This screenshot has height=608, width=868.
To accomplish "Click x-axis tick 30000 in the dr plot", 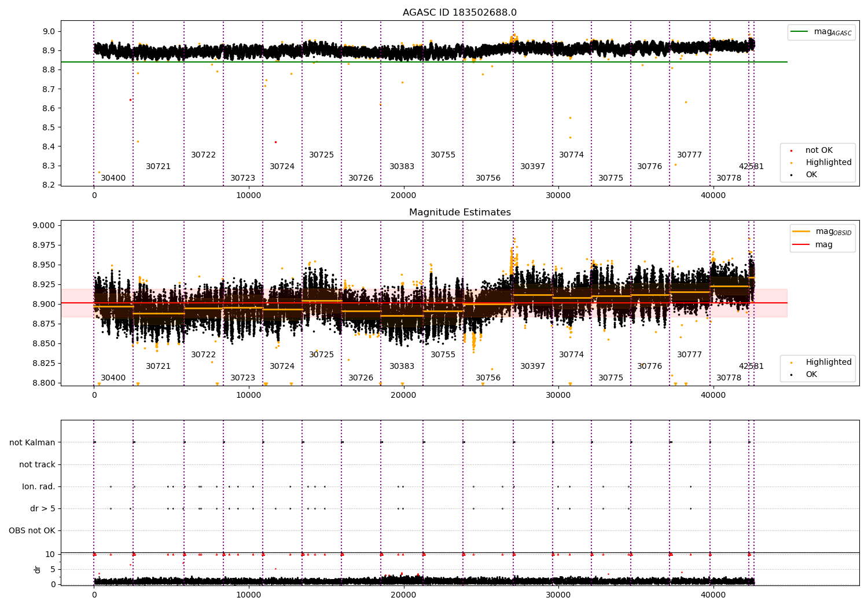I will click(558, 595).
